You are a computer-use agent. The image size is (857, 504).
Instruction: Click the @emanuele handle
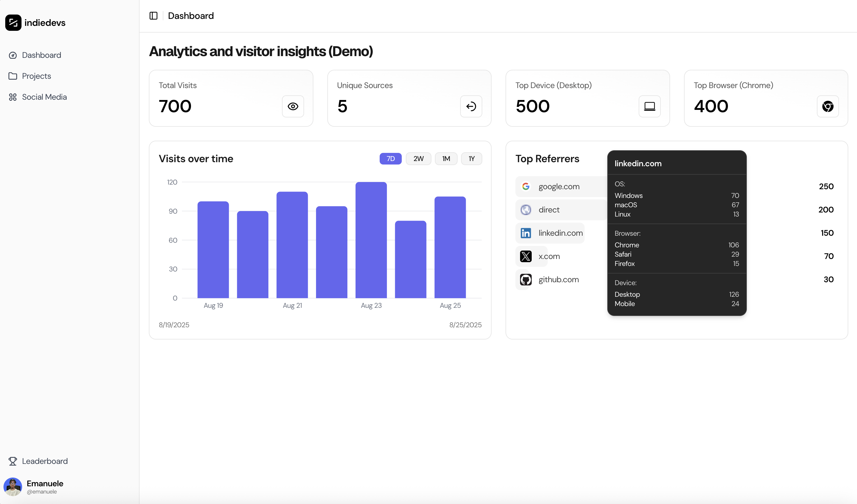[42, 492]
